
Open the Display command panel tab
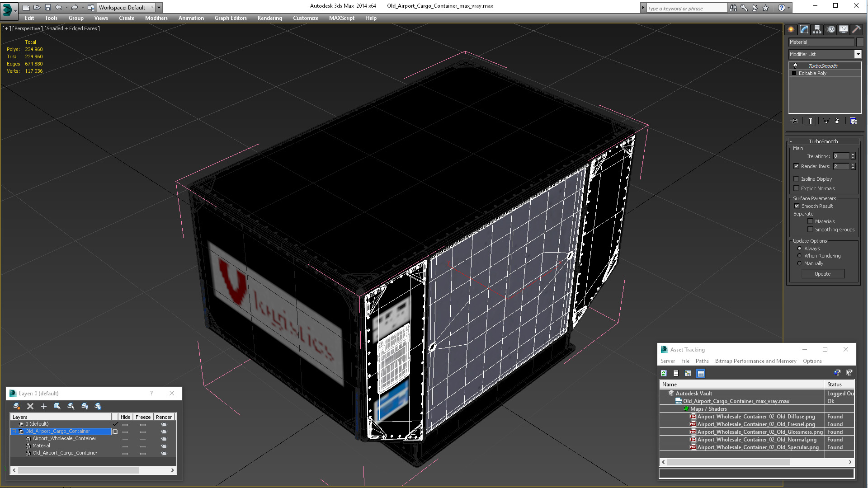(x=844, y=29)
